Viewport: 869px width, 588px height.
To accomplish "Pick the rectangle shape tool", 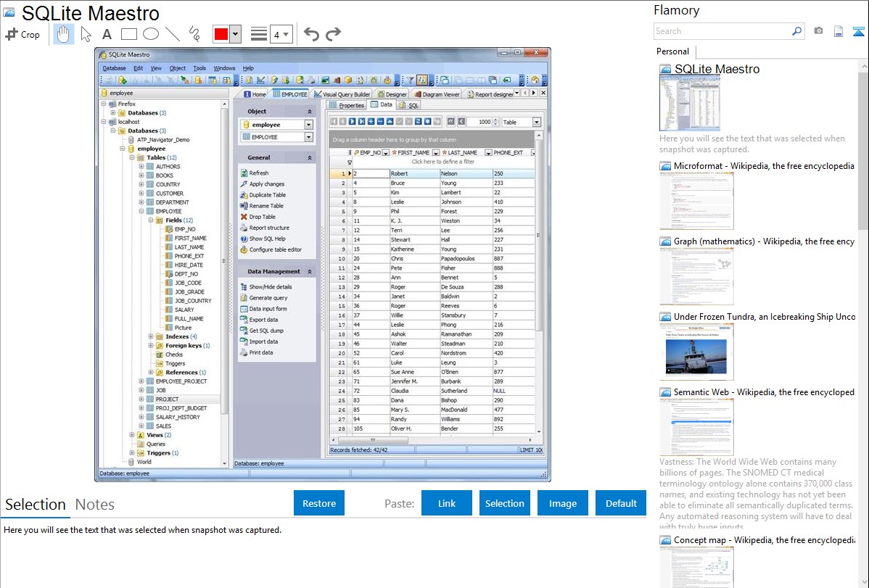I will click(128, 34).
